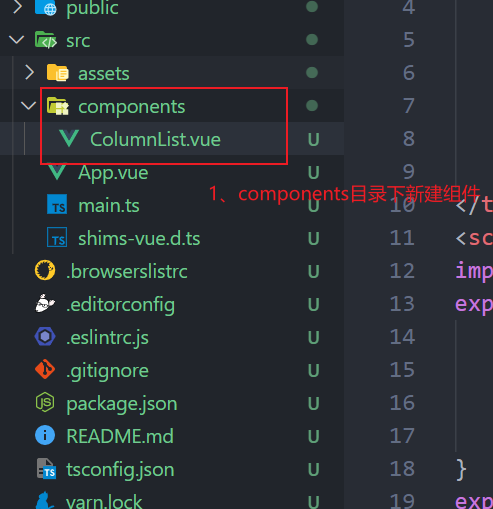The image size is (493, 509).
Task: Click the editorconfig mouse icon
Action: (x=45, y=303)
